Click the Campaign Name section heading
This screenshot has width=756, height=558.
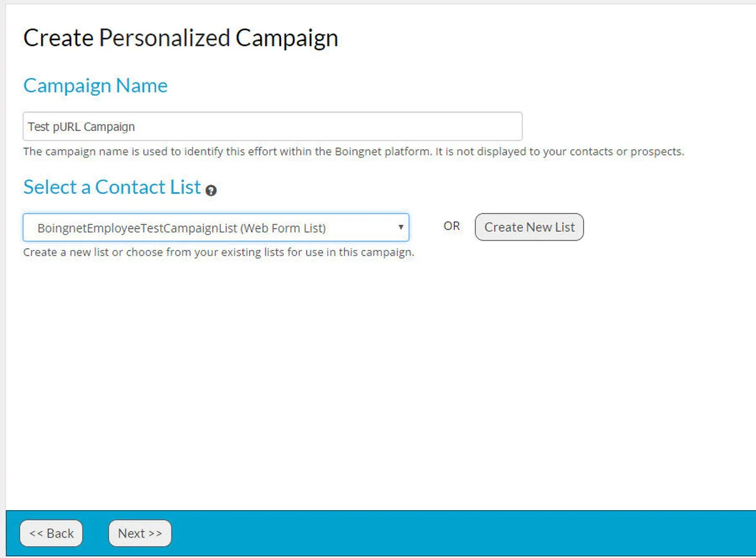[95, 86]
